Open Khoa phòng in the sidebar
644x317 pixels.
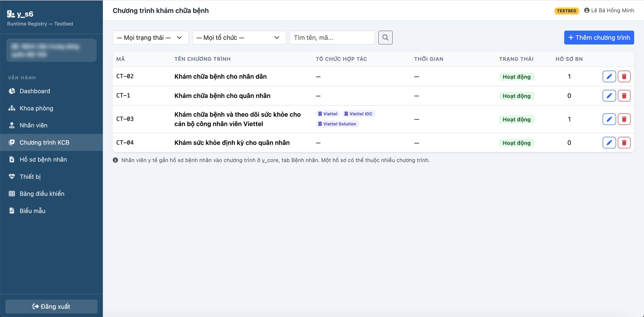click(x=52, y=108)
